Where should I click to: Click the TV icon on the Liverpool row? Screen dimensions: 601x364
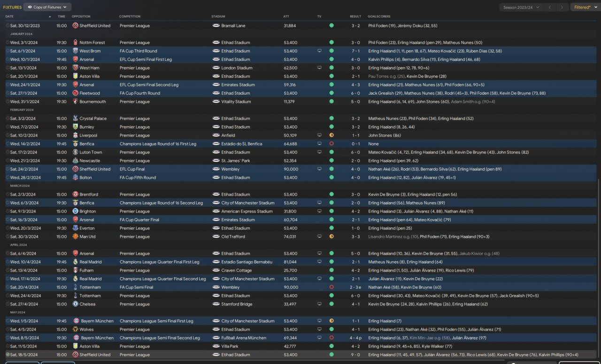[x=319, y=136]
